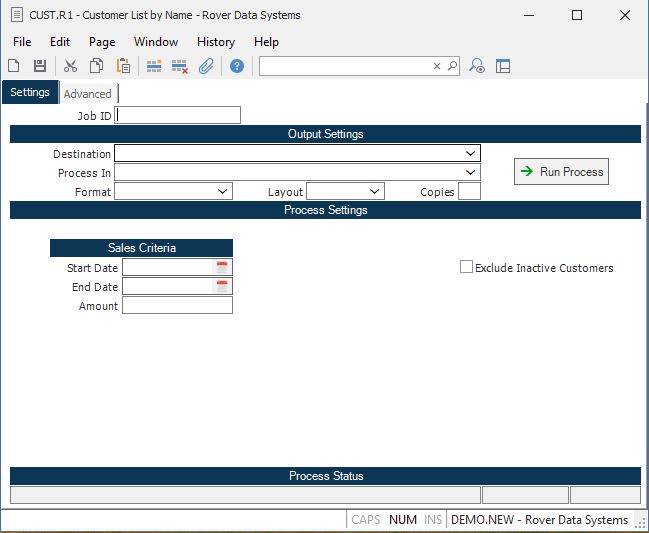Click the Amount input field
Viewport: 649px width, 533px height.
177,306
